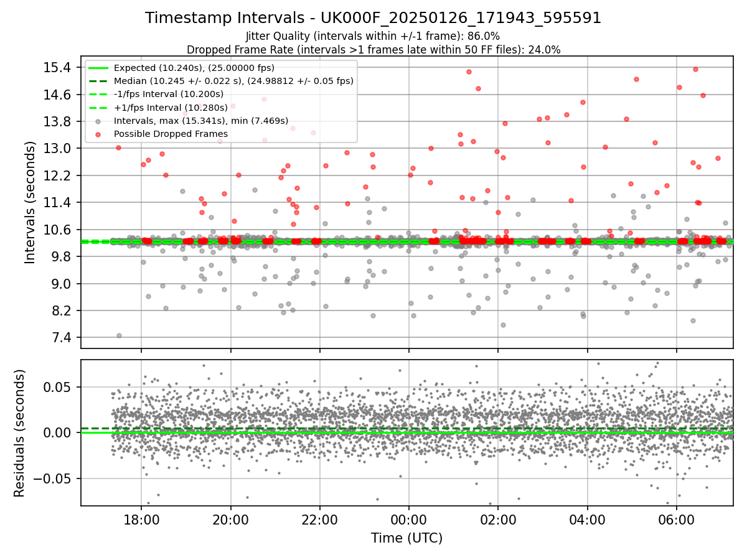This screenshot has height=560, width=747.
Task: Click the '18:00' time tick label
Action: click(141, 519)
